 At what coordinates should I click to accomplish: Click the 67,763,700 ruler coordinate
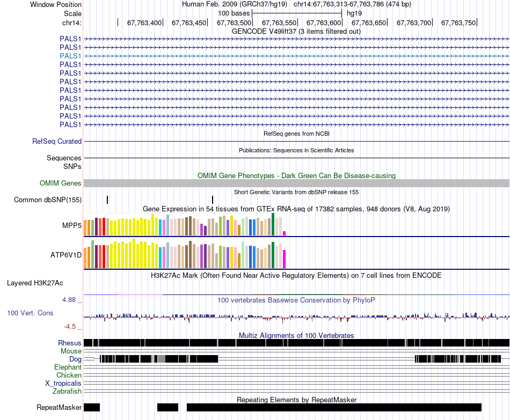coord(414,23)
